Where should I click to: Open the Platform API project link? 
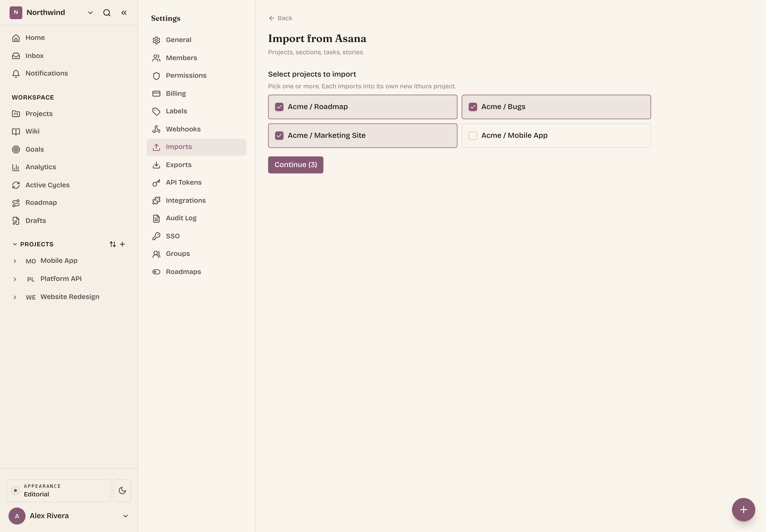point(61,279)
